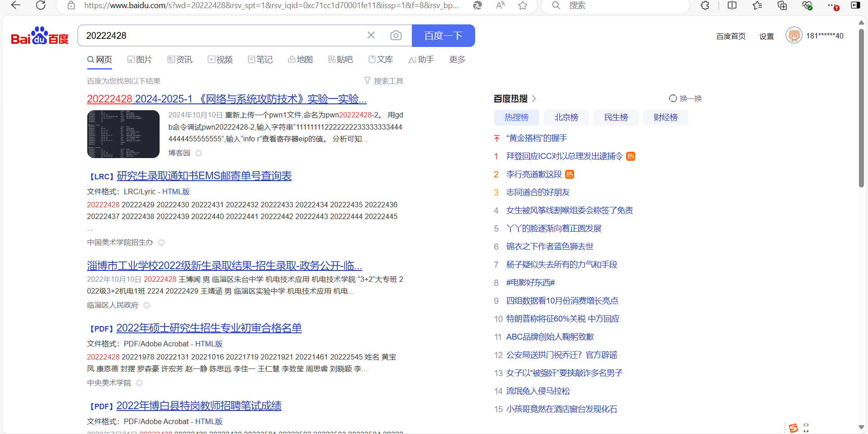Open the AI 助手 tab
Image resolution: width=868 pixels, height=434 pixels.
[x=421, y=60]
